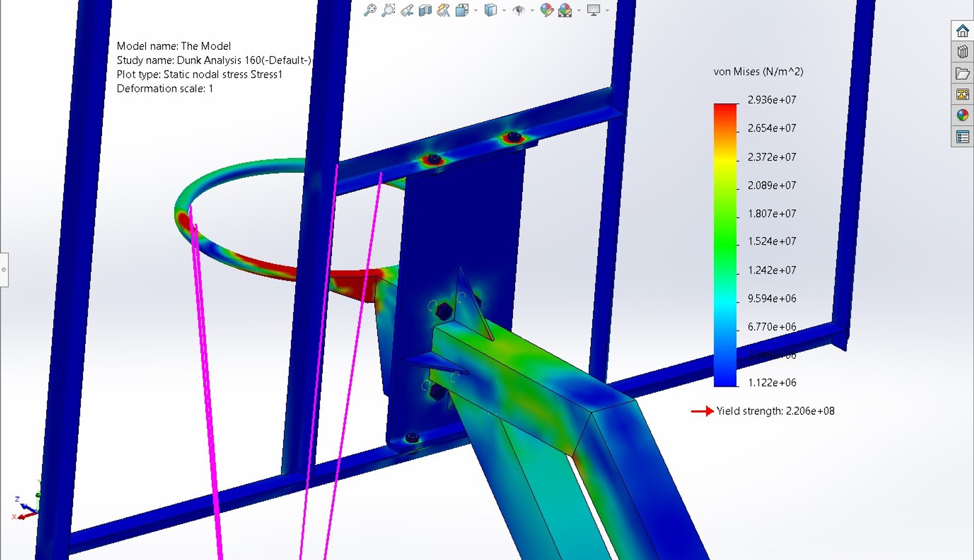Click the maximum value 2.936e+07
Viewport: 974px width, 560px height.
point(772,100)
